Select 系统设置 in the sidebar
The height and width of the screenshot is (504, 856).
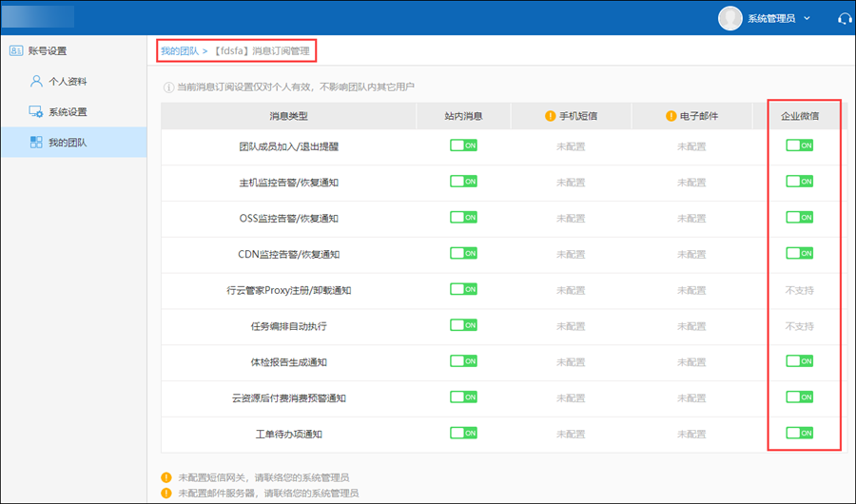pos(68,112)
